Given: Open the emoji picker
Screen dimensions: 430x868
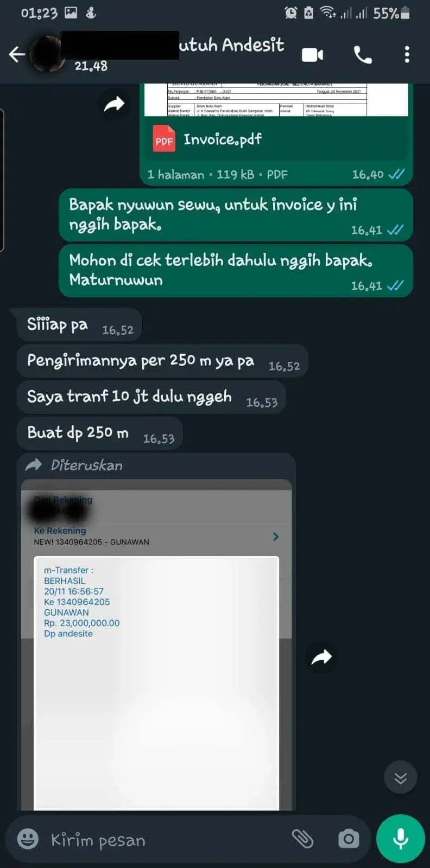Looking at the screenshot, I should 28,839.
